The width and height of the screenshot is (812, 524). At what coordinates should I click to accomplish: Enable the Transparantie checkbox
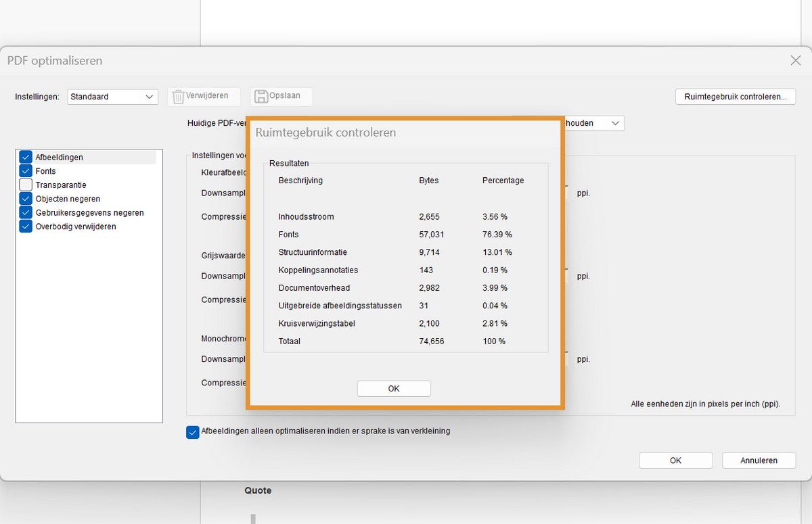tap(26, 185)
